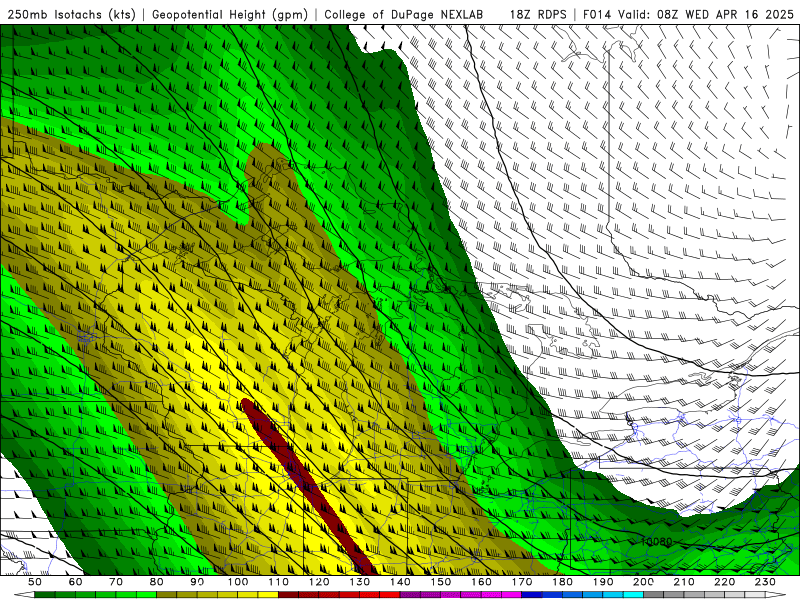The width and height of the screenshot is (800, 600).
Task: Select the cyan legend swatch just left of 200
Action: [634, 595]
